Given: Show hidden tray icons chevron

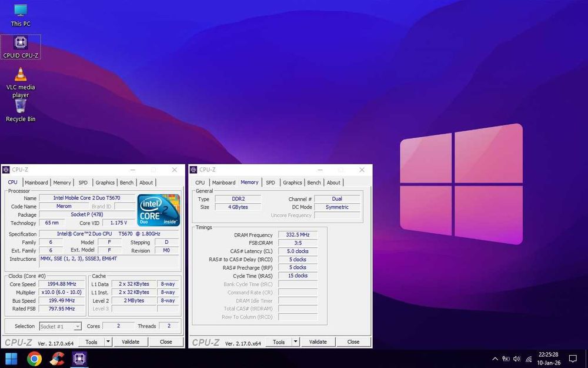Looking at the screenshot, I should (495, 359).
